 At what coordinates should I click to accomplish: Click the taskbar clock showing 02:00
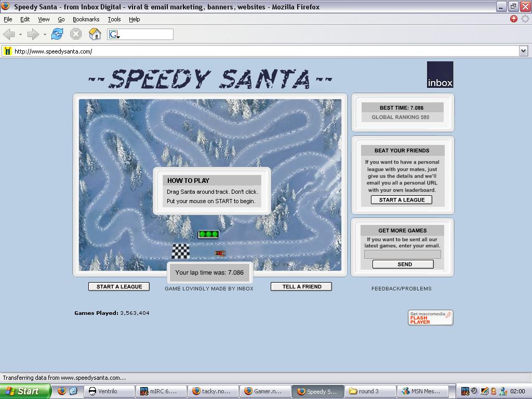517,391
